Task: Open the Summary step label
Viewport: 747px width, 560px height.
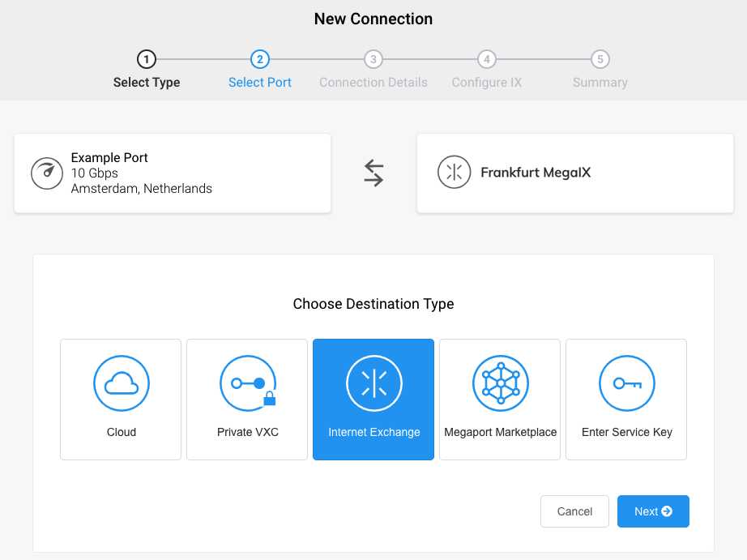Action: coord(600,83)
